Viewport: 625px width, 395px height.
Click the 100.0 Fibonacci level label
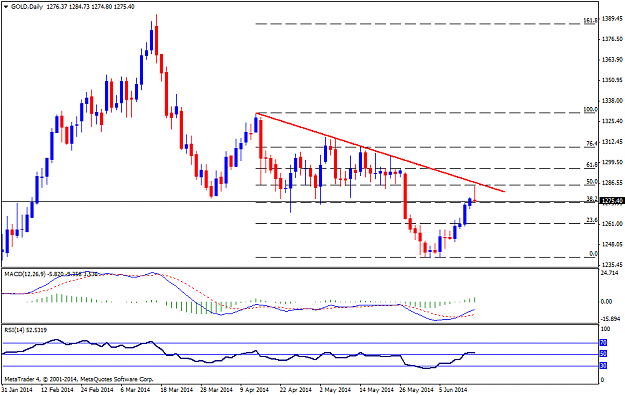(x=590, y=109)
